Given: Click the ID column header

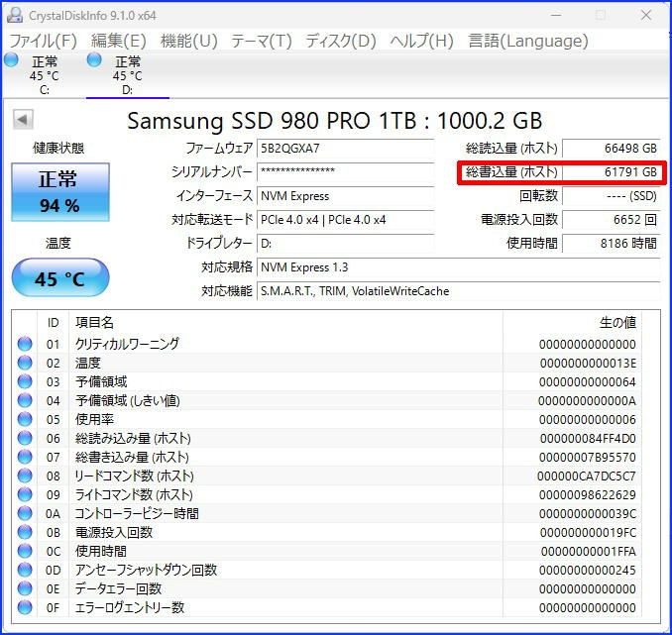Looking at the screenshot, I should (x=53, y=322).
